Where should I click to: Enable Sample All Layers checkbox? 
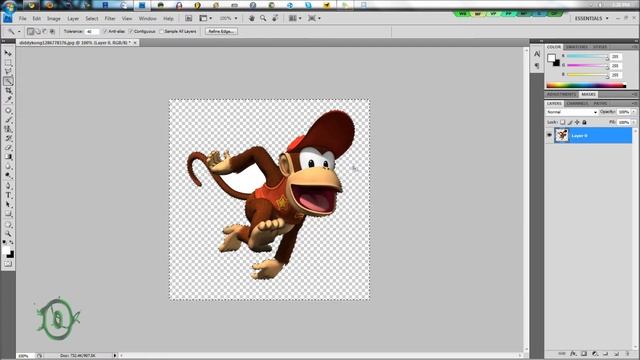point(162,31)
